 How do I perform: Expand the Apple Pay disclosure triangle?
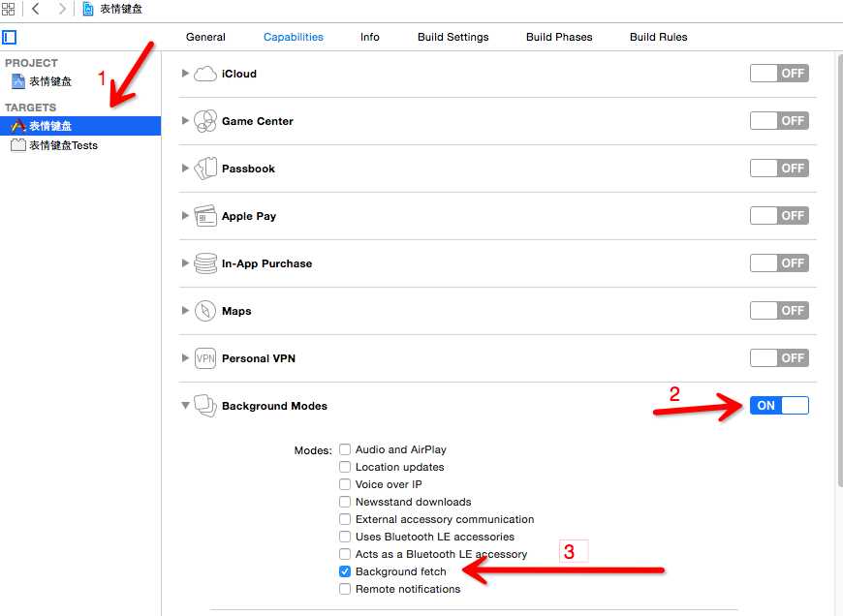pyautogui.click(x=185, y=216)
